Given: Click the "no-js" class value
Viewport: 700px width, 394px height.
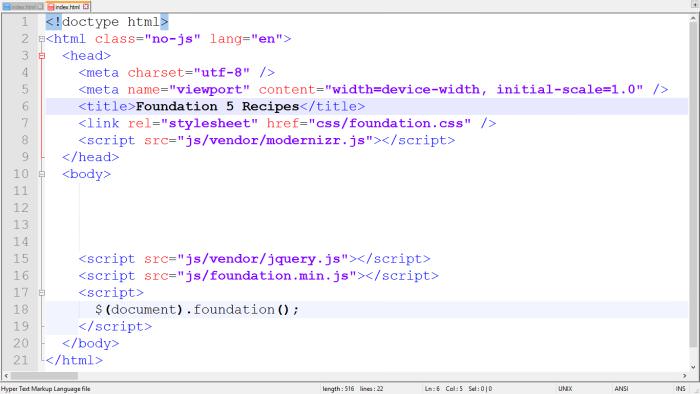Looking at the screenshot, I should [x=172, y=39].
